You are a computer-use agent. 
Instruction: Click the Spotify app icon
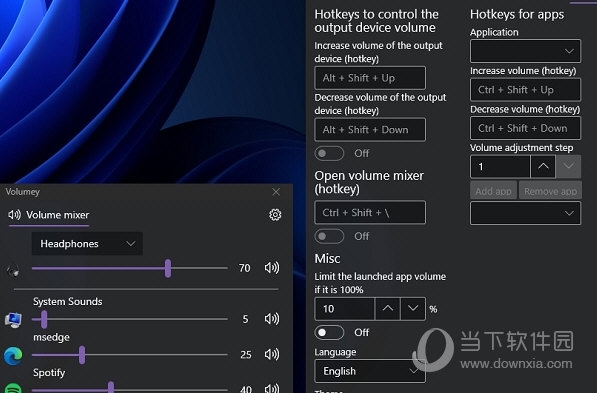(x=13, y=388)
